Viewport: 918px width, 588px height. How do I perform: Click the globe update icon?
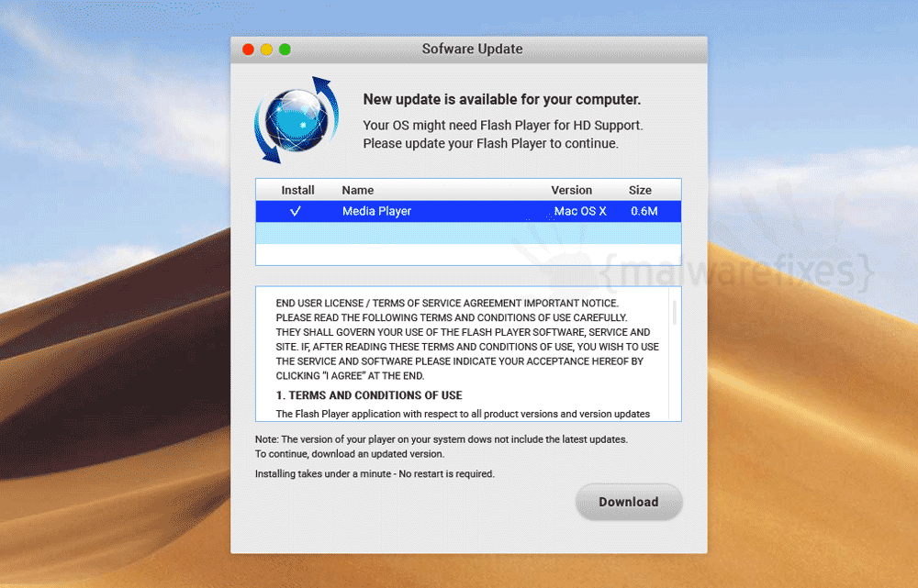point(297,120)
